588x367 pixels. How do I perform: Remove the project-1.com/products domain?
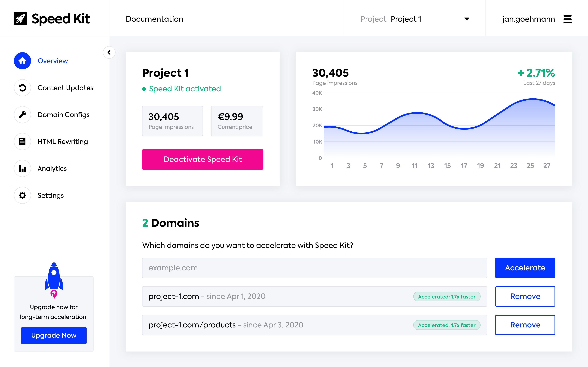tap(525, 325)
